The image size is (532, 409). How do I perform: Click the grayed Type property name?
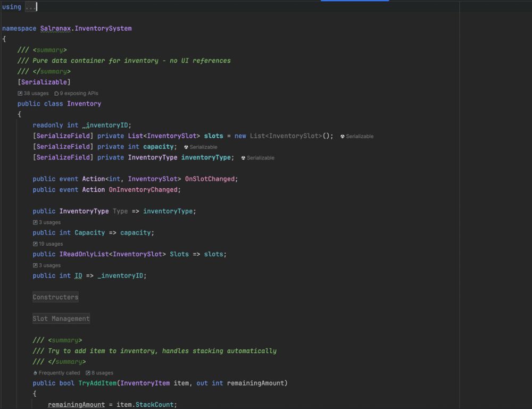pos(120,211)
